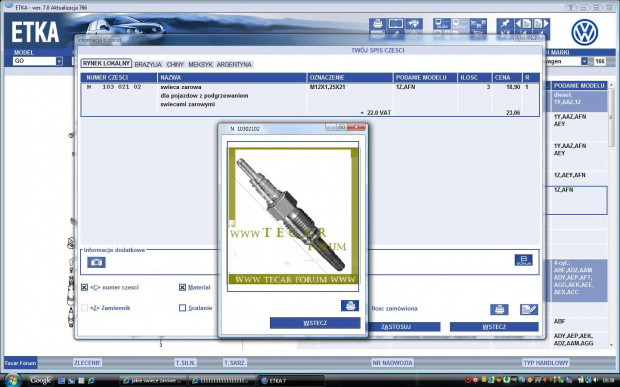Click the edit note icon above the right WSTECZ
This screenshot has height=387, width=620.
point(529,309)
